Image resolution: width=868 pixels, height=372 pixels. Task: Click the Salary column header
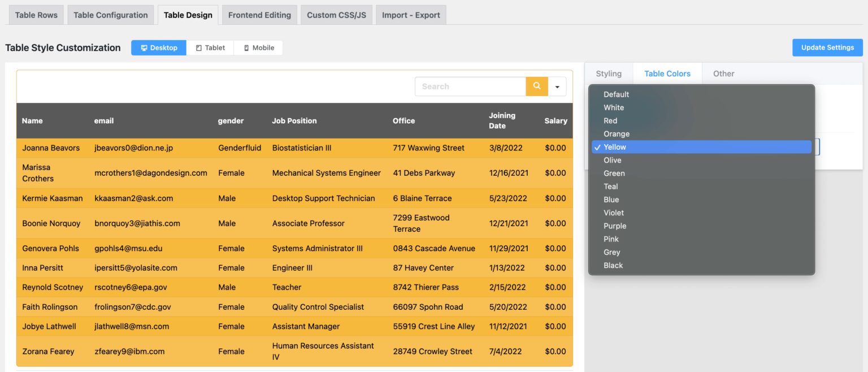[555, 121]
